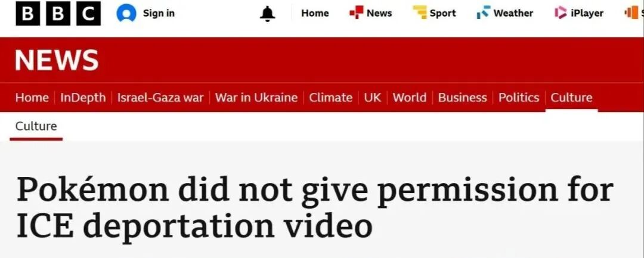The width and height of the screenshot is (644, 258).
Task: Go to Home in top navigation
Action: coord(315,13)
